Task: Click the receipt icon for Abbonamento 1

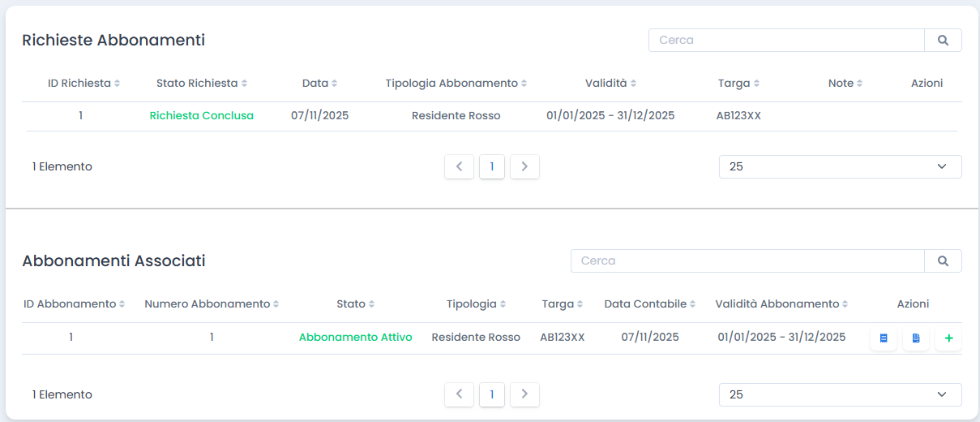Action: 884,338
